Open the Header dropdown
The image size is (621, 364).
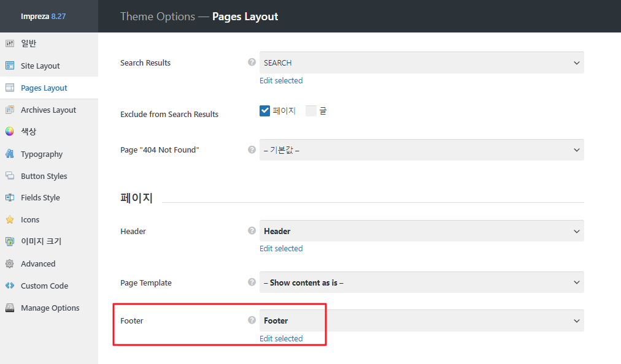pos(422,231)
